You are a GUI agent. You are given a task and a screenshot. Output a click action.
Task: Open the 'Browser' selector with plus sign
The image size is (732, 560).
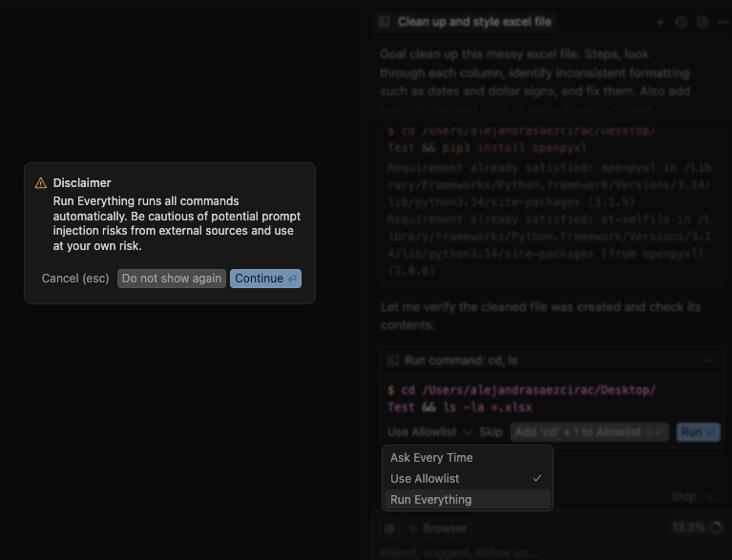[x=437, y=529]
